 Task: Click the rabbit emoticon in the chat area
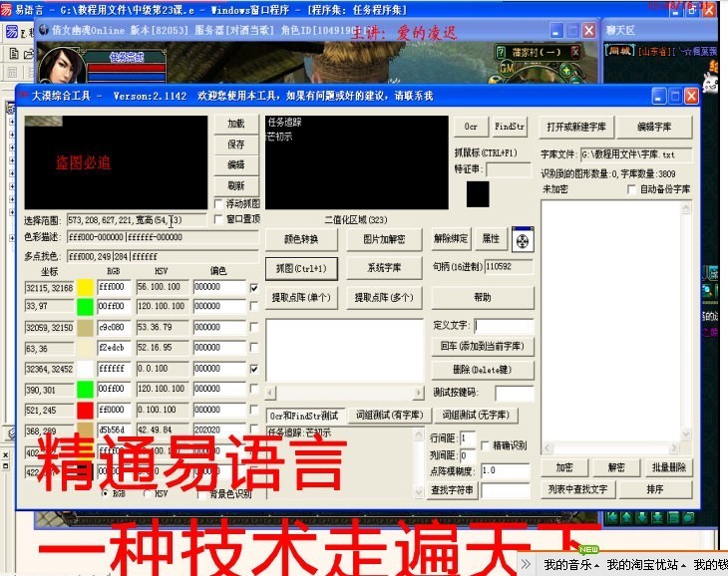[x=711, y=83]
